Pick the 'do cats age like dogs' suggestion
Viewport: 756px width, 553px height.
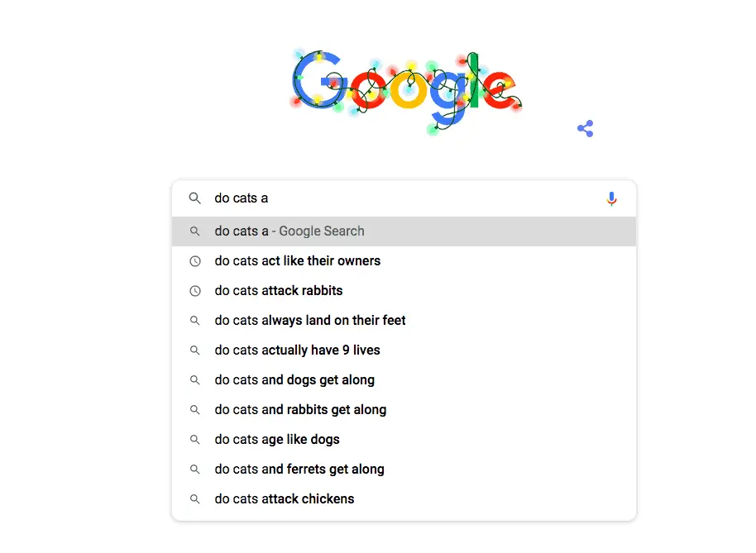click(404, 440)
